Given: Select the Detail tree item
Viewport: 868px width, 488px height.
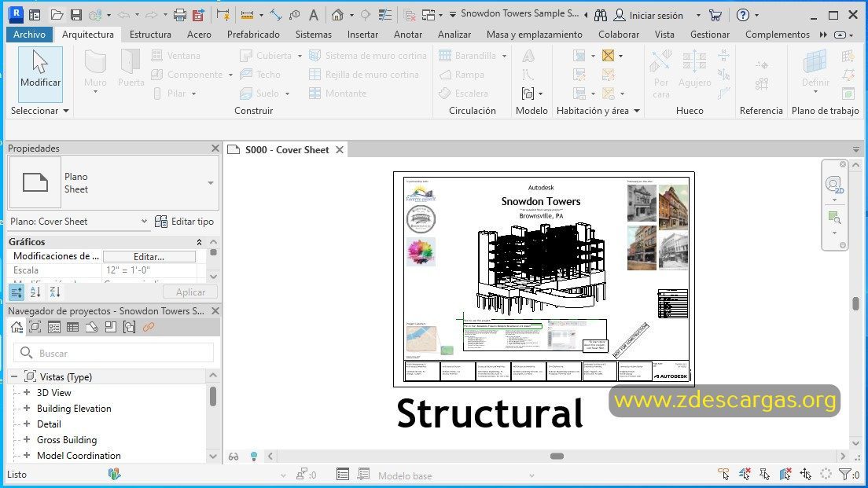Looking at the screenshot, I should point(49,424).
